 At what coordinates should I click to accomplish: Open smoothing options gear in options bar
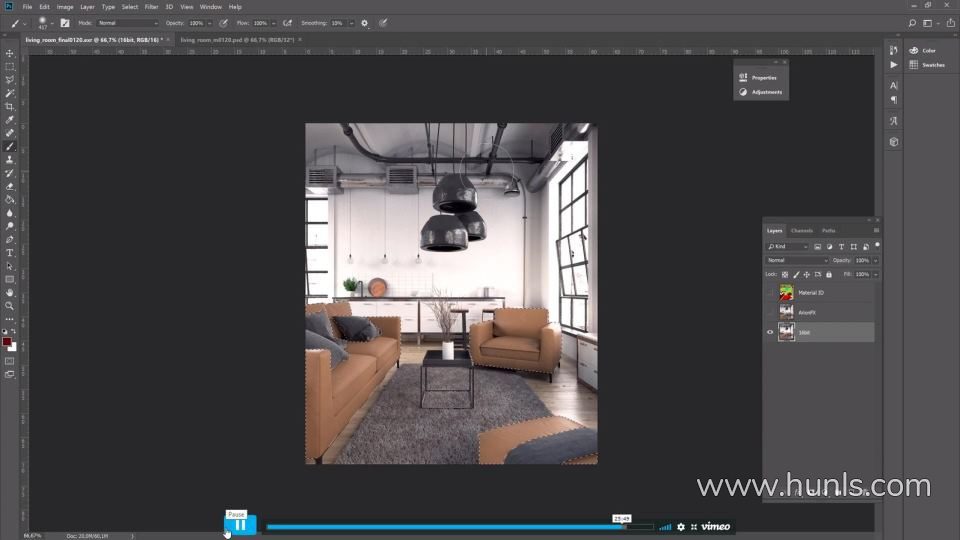pyautogui.click(x=364, y=22)
